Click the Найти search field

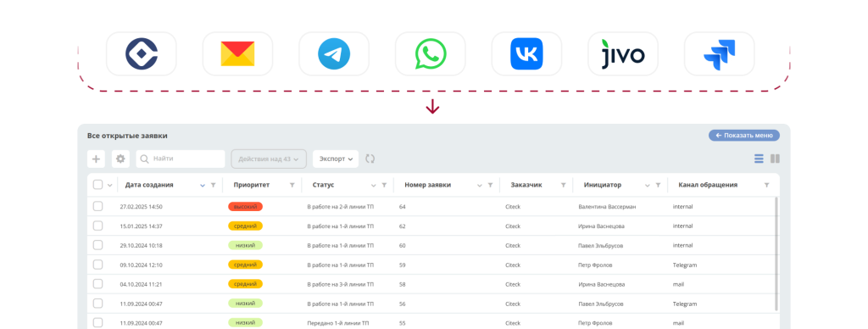[x=181, y=159]
